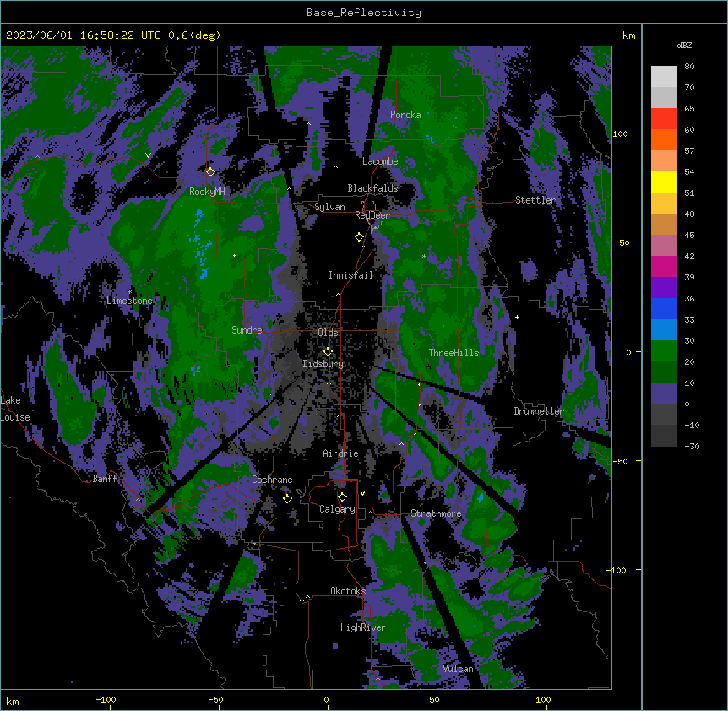728x711 pixels.
Task: Click the 80 value on dBZ scale
Action: 689,67
